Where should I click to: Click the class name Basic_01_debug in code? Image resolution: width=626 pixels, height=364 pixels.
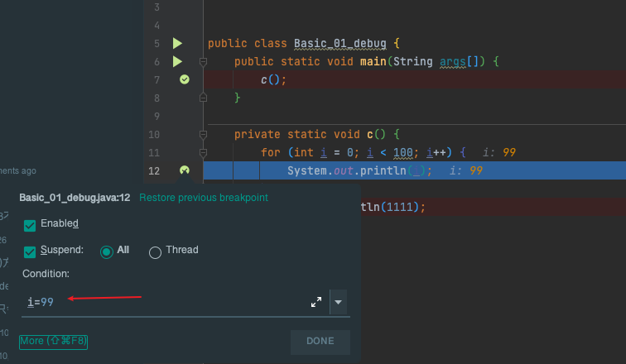tap(339, 43)
